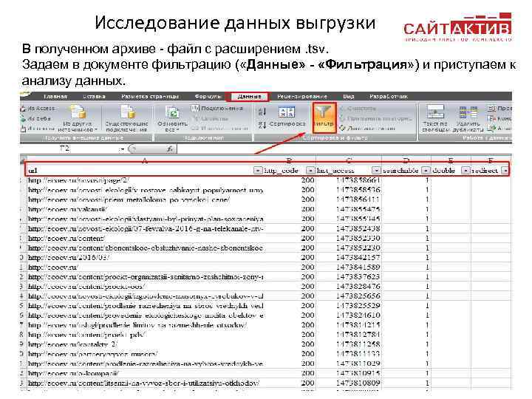Open the Главная tab
Screen dimensions: 532x399
(x=55, y=97)
